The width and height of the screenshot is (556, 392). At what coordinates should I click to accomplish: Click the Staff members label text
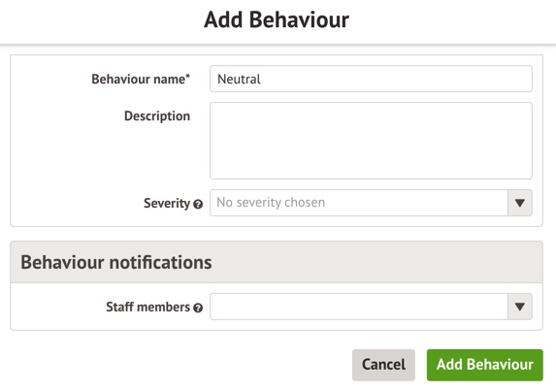[148, 307]
